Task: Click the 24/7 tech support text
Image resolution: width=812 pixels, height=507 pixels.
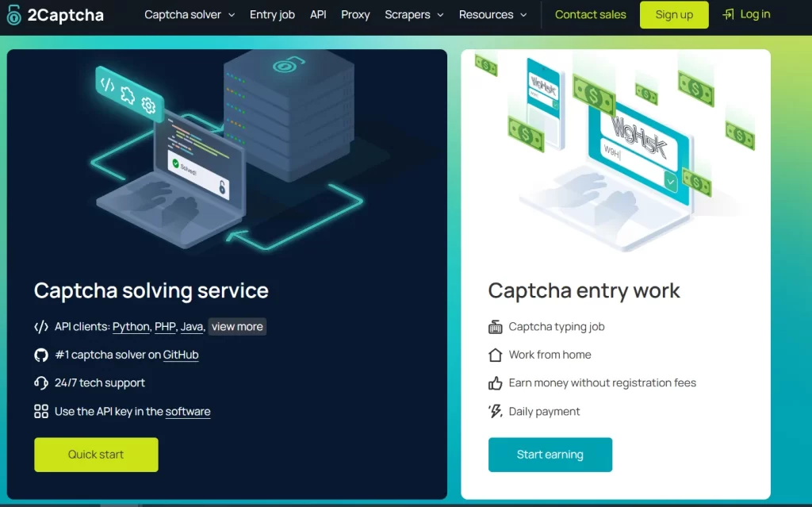Action: tap(100, 382)
